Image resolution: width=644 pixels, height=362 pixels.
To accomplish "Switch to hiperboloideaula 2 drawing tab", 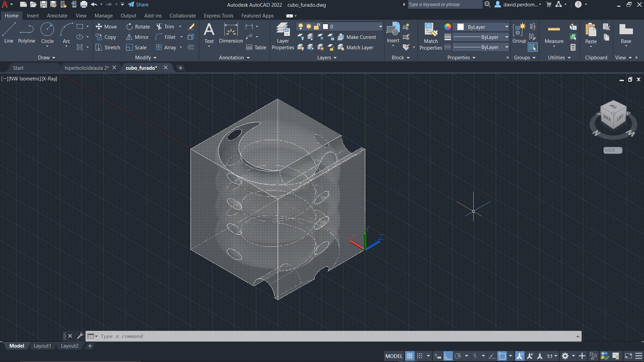I will pos(87,68).
